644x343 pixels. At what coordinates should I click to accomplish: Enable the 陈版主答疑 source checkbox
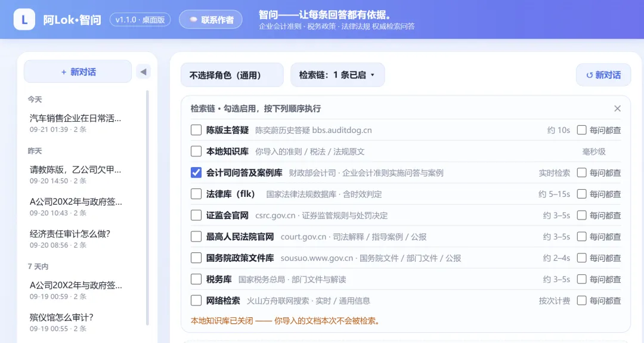click(x=196, y=130)
